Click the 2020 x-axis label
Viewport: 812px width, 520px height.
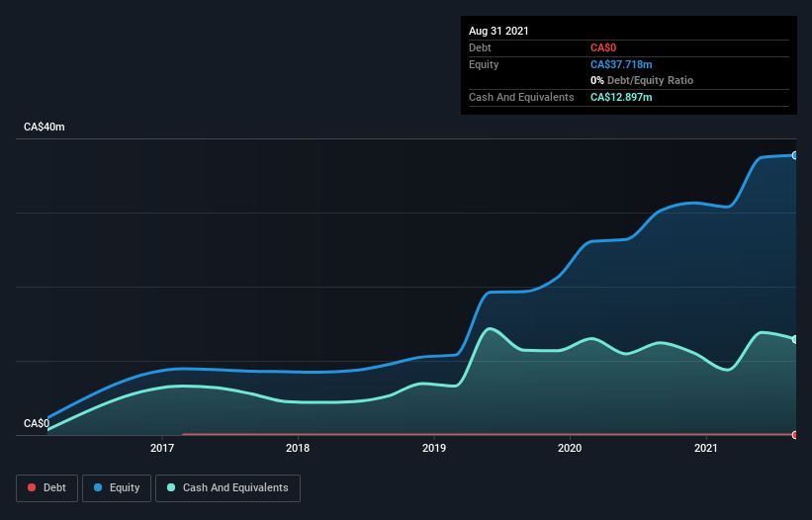tap(570, 448)
